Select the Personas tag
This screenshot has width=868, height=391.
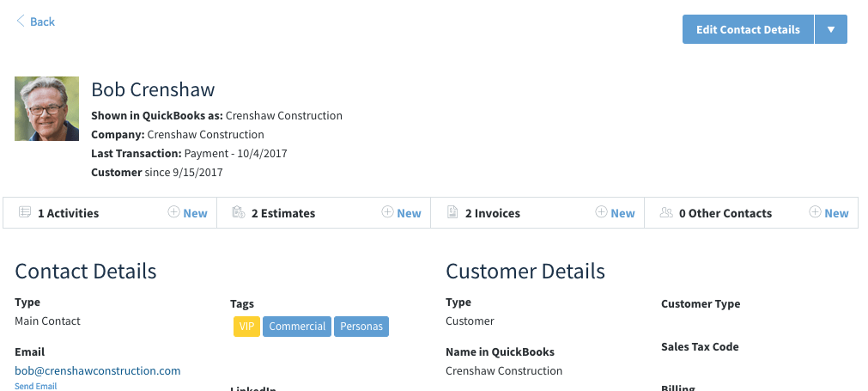361,327
